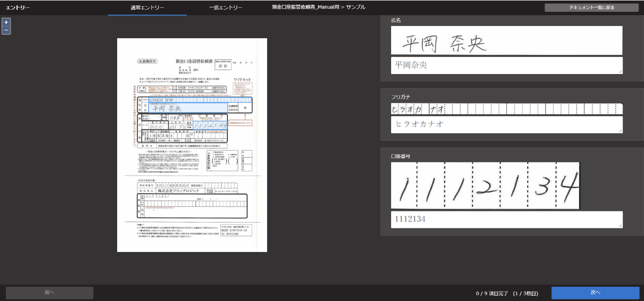Select the 口座番号 field showing 1112134
This screenshot has width=644, height=301.
[x=506, y=220]
